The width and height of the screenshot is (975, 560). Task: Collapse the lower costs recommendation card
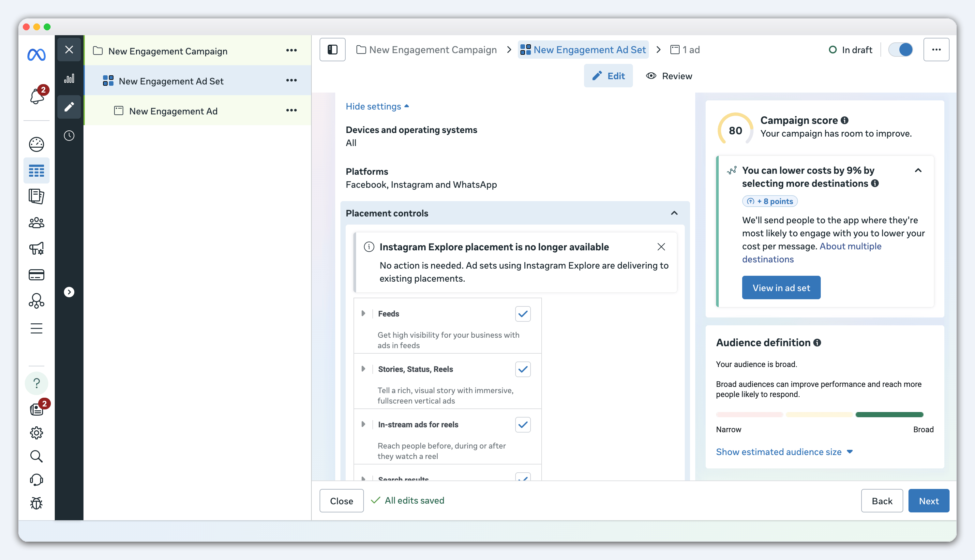point(918,170)
